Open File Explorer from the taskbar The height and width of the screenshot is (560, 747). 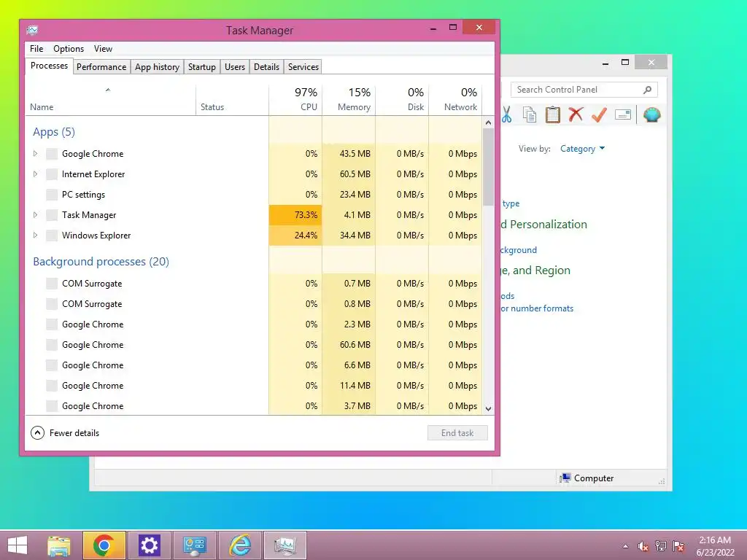point(59,545)
